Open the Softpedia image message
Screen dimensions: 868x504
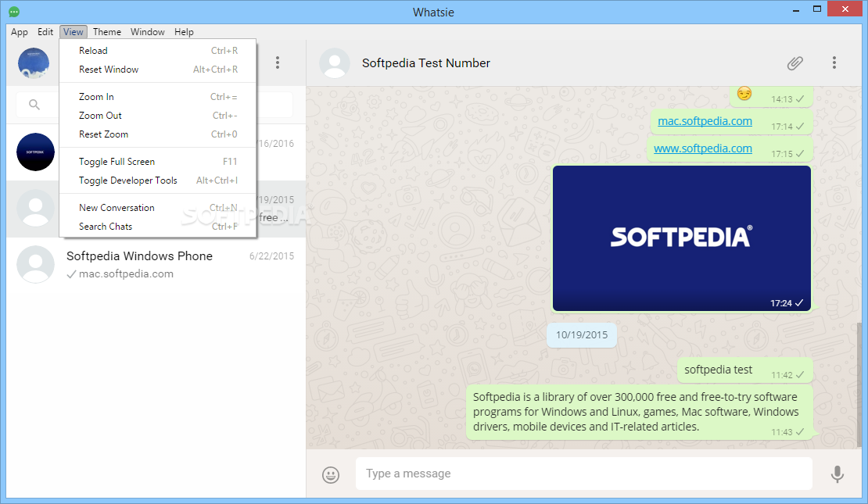[681, 238]
